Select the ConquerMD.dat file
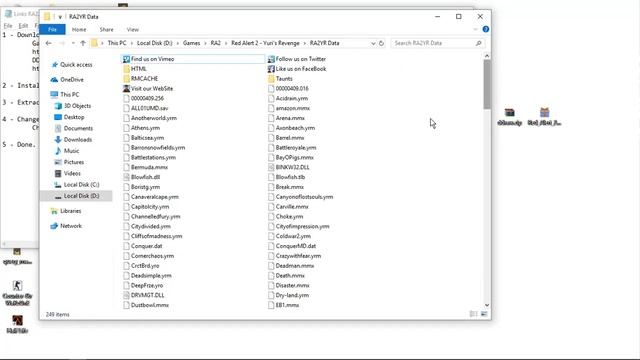The image size is (640, 360). click(x=292, y=246)
